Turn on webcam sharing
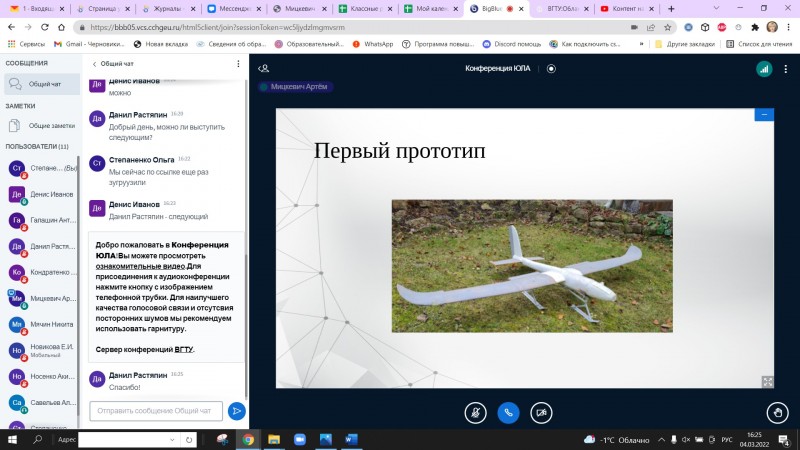This screenshot has height=450, width=800. [541, 411]
